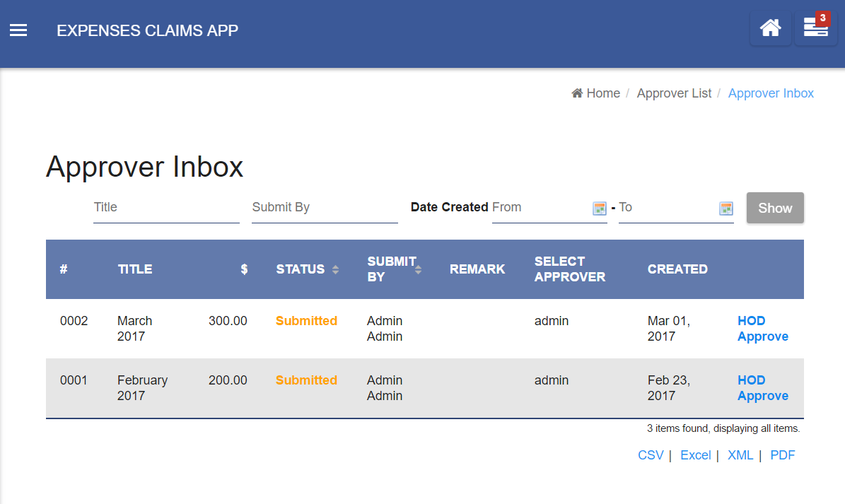Click the home icon button in header
Image resolution: width=845 pixels, height=504 pixels.
tap(770, 28)
